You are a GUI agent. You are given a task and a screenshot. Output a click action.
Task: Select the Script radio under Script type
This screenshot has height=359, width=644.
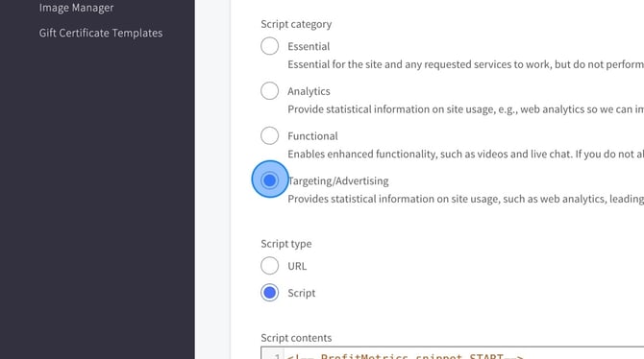coord(269,293)
